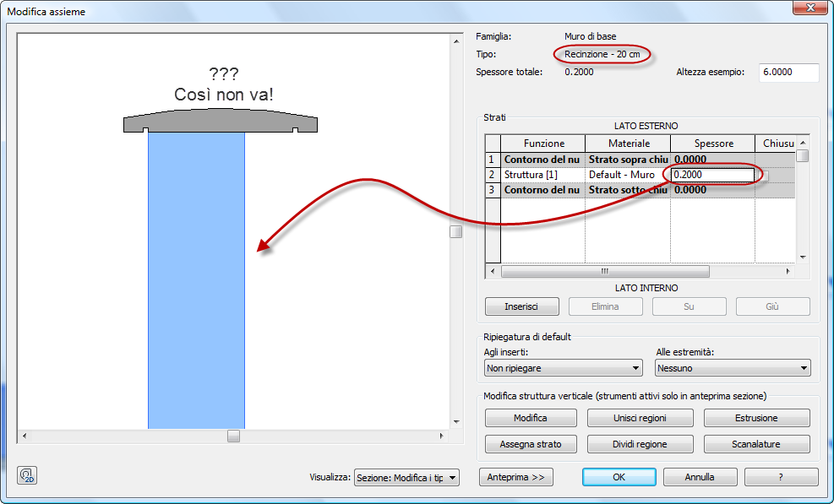This screenshot has width=834, height=504.
Task: Click the Spessore column header
Action: point(713,144)
